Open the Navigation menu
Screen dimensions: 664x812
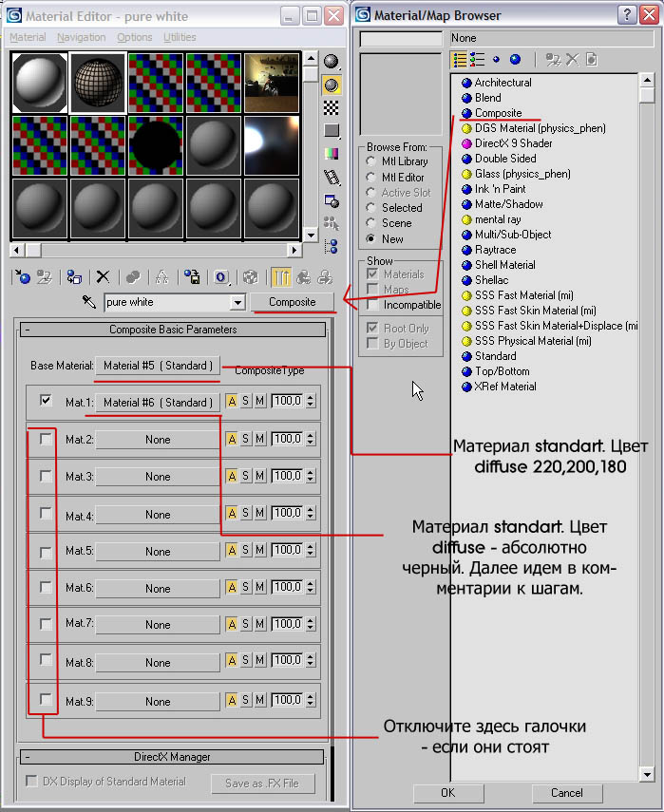click(81, 37)
